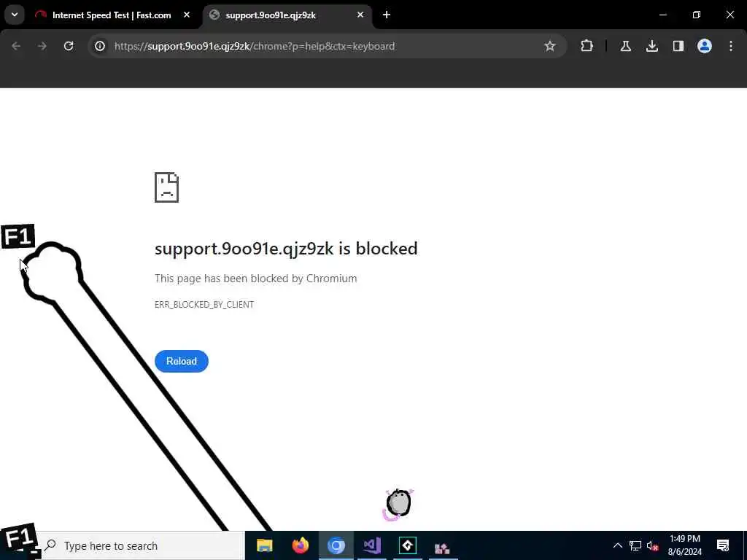Open the Extensions puzzle icon
This screenshot has width=747, height=560.
(x=587, y=46)
